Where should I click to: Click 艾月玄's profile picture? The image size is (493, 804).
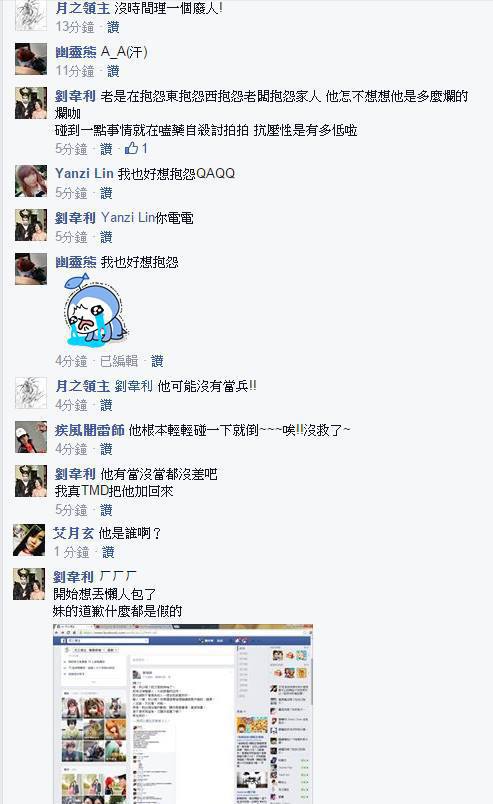(29, 540)
